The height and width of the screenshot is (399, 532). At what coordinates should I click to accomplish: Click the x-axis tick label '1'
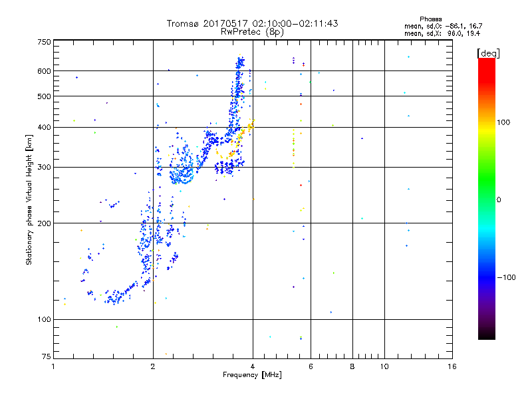(x=54, y=366)
